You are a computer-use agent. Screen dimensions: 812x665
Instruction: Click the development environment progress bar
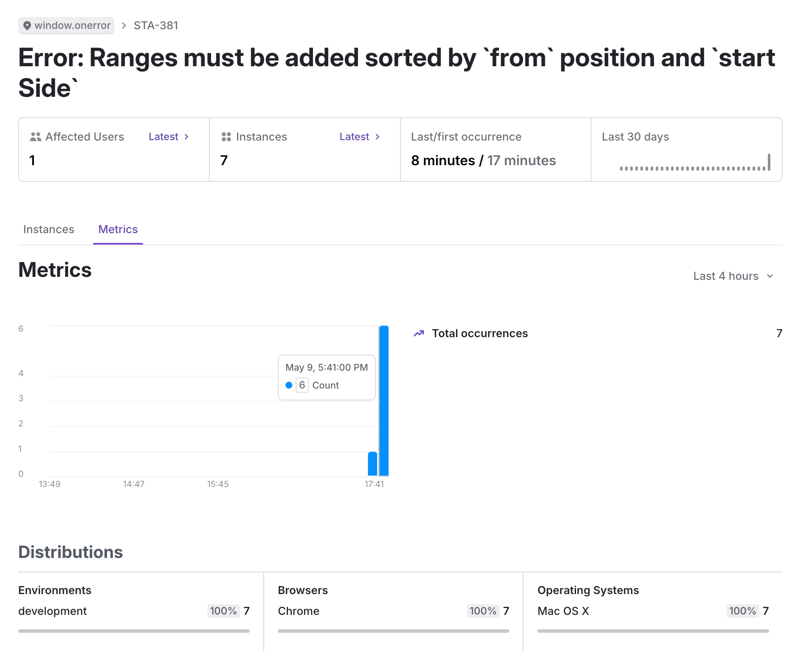(134, 631)
